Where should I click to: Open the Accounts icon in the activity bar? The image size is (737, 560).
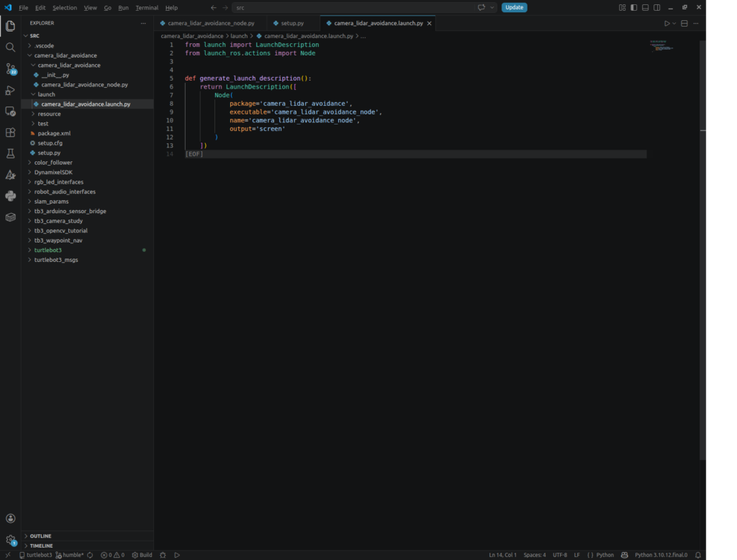(10, 518)
